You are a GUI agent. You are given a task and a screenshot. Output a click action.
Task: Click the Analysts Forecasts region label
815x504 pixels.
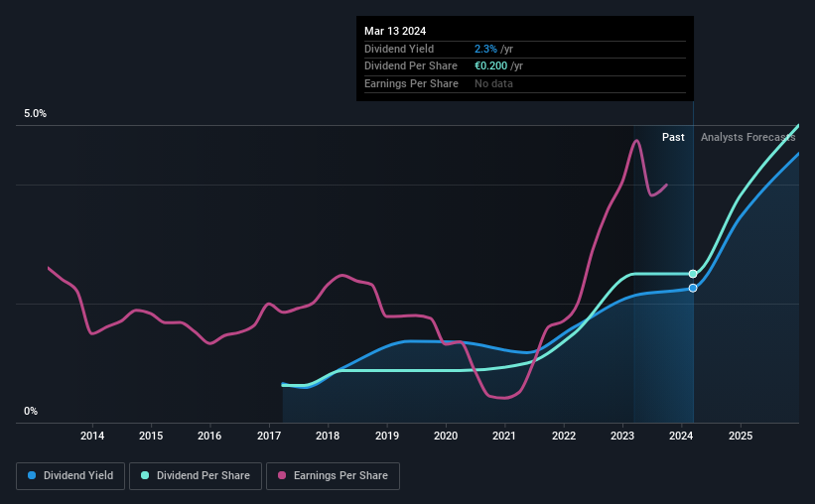coord(747,137)
